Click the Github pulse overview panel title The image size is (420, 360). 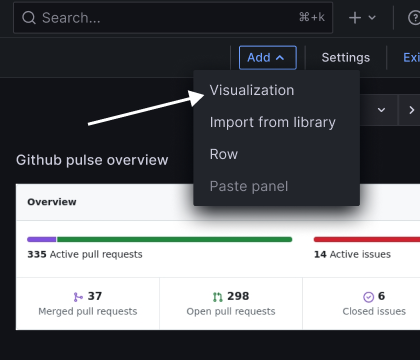coord(92,160)
